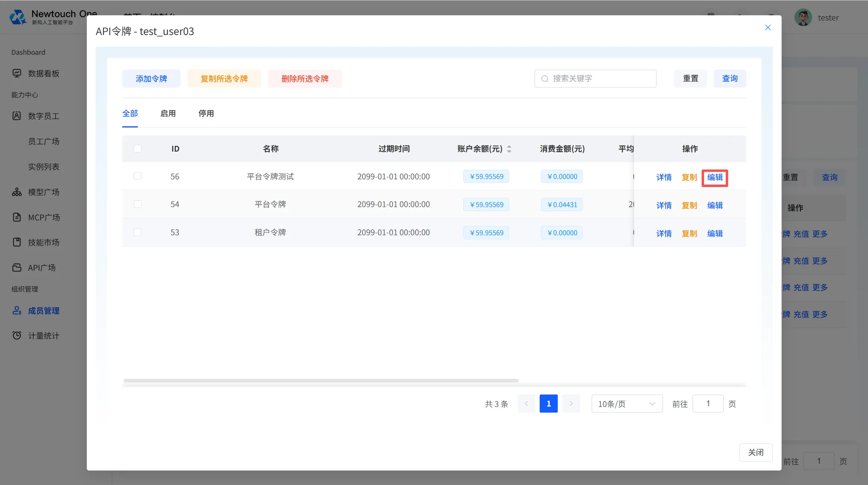
Task: Click the tester user avatar
Action: [x=803, y=18]
